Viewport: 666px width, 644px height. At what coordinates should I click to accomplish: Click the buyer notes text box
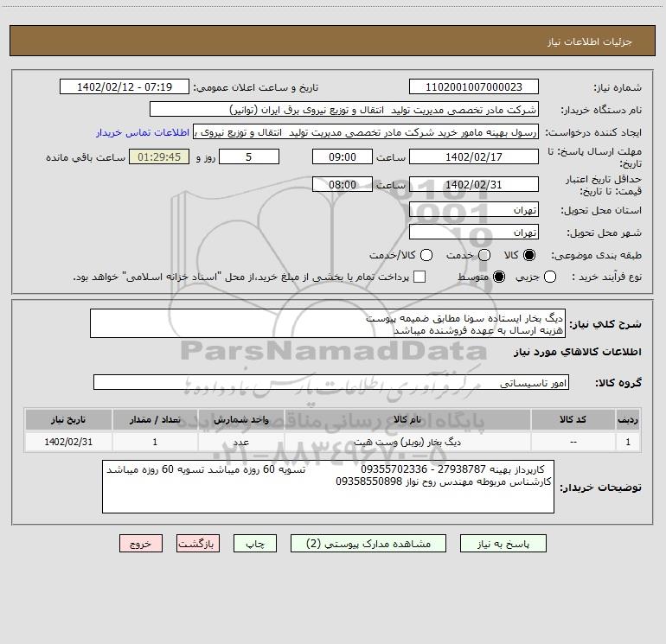coord(328,487)
